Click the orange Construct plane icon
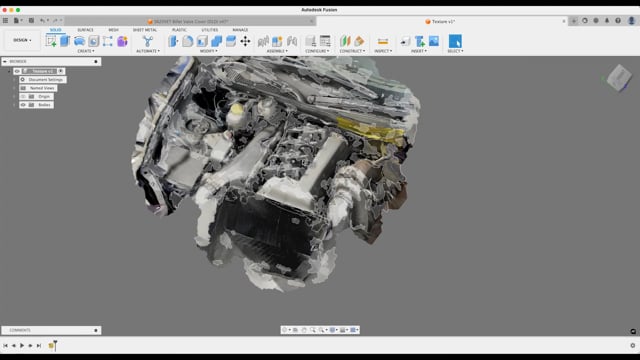The height and width of the screenshot is (360, 640). [x=359, y=41]
